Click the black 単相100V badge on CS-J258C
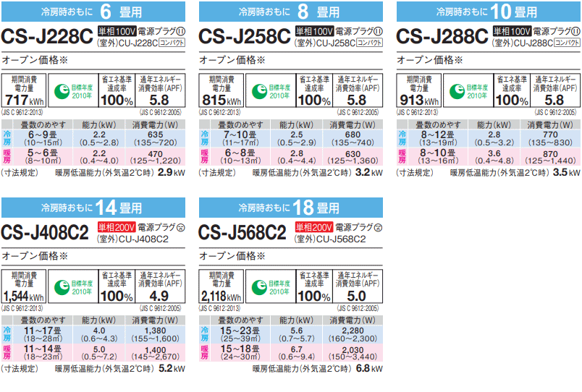 pos(313,31)
